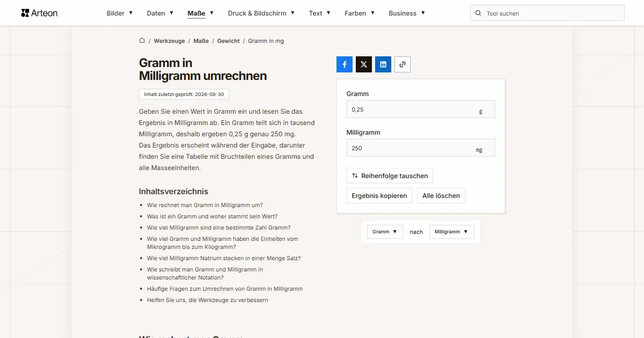Image resolution: width=644 pixels, height=338 pixels.
Task: Go to the home breadcrumb icon
Action: point(142,40)
